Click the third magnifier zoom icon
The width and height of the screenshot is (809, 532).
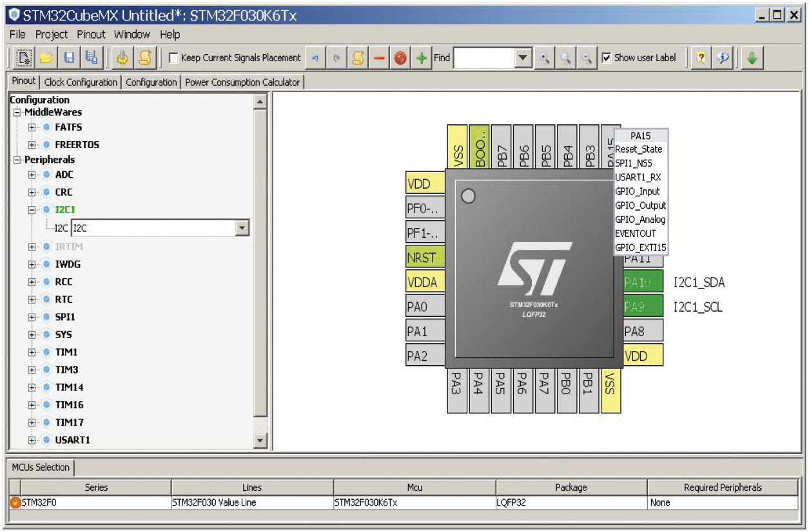[587, 58]
